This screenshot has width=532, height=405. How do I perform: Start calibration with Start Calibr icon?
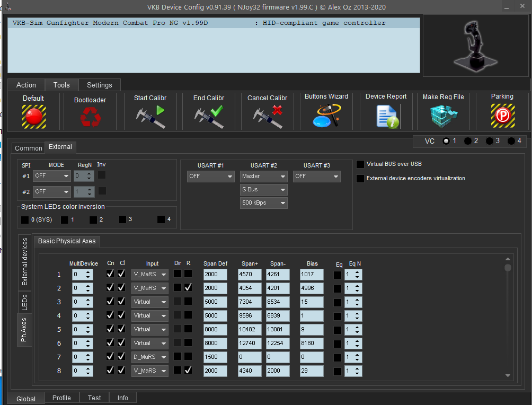pos(150,117)
